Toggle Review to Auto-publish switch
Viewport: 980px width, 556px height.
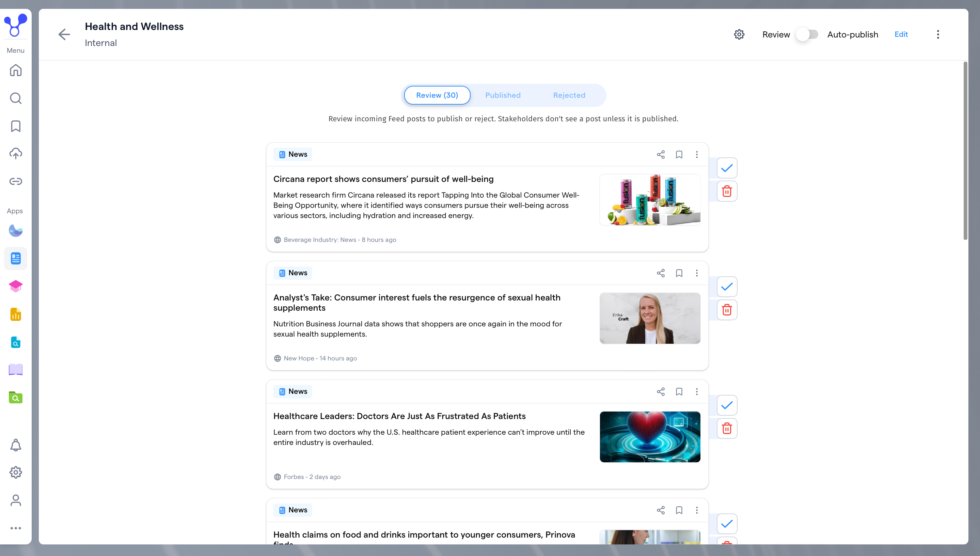tap(807, 34)
